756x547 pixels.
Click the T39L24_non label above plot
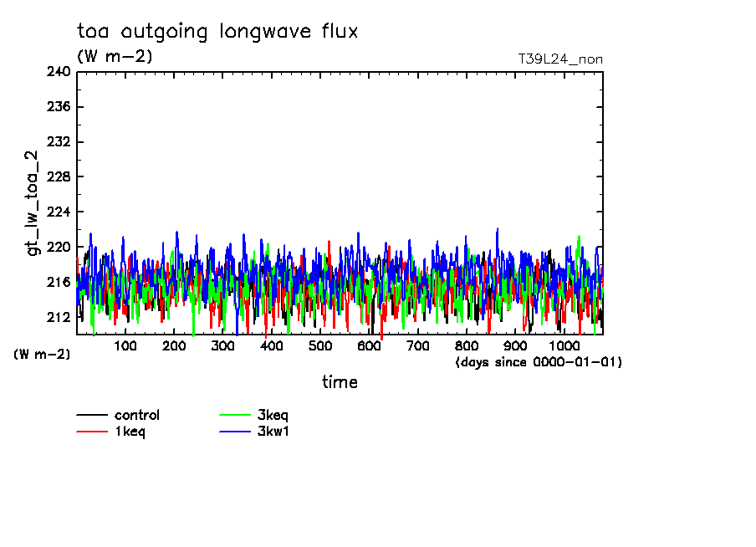(560, 59)
